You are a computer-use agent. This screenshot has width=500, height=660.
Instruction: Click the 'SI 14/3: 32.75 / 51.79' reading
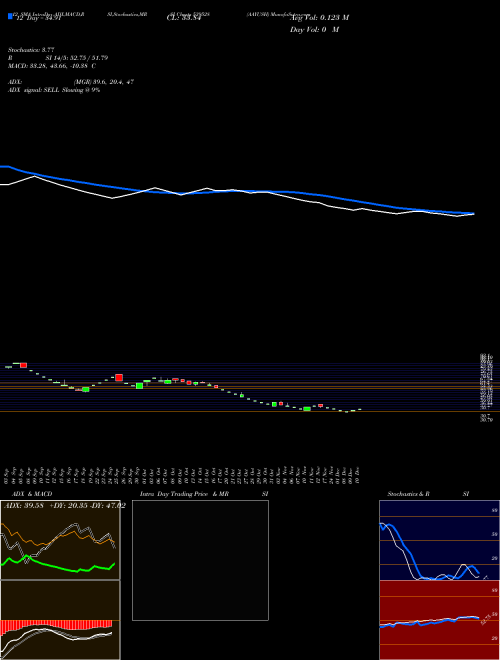pyautogui.click(x=77, y=58)
